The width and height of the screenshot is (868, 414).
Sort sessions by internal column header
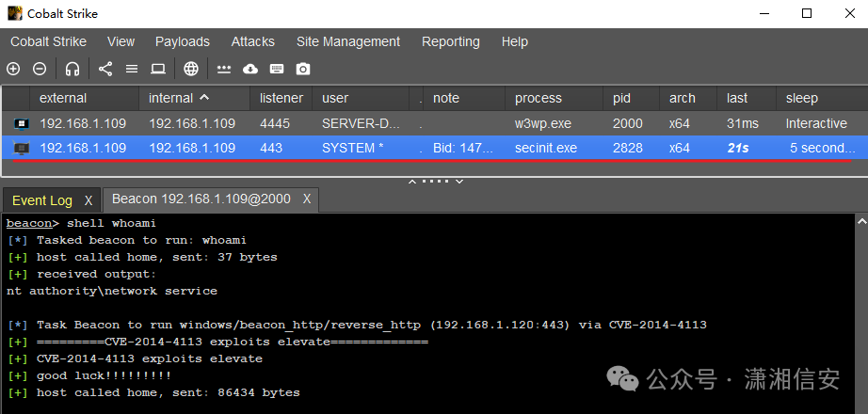coord(194,98)
